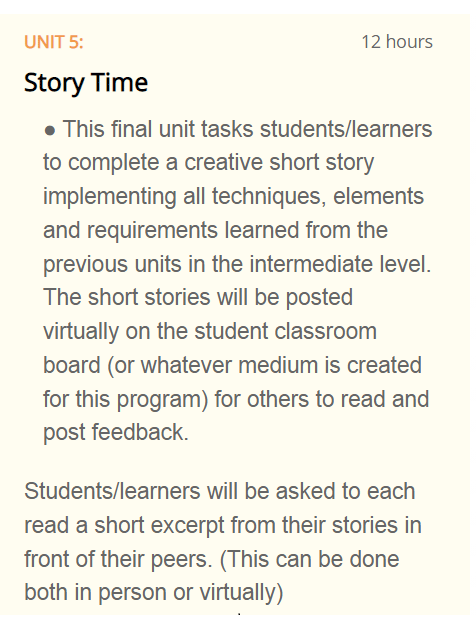
Task: Click the text '(or whatever medium is created'
Action: 265,365
